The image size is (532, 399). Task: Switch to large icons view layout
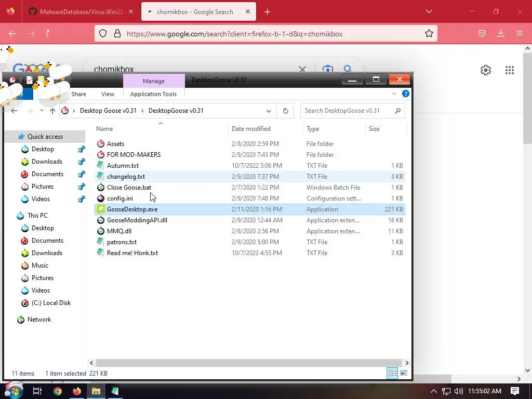403,373
